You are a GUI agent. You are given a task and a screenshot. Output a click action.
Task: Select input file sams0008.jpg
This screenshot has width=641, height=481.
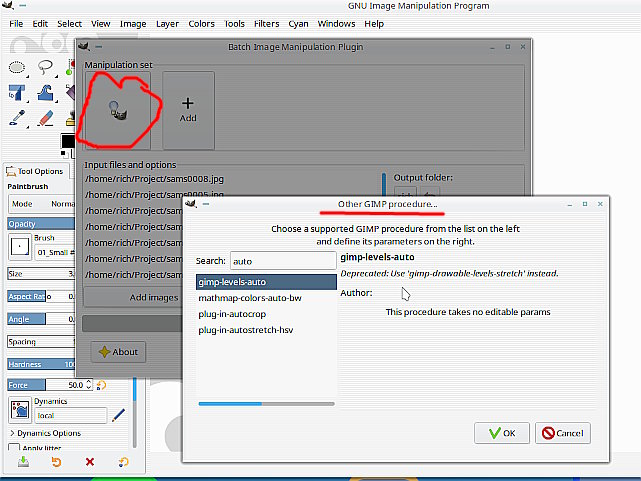click(x=155, y=179)
